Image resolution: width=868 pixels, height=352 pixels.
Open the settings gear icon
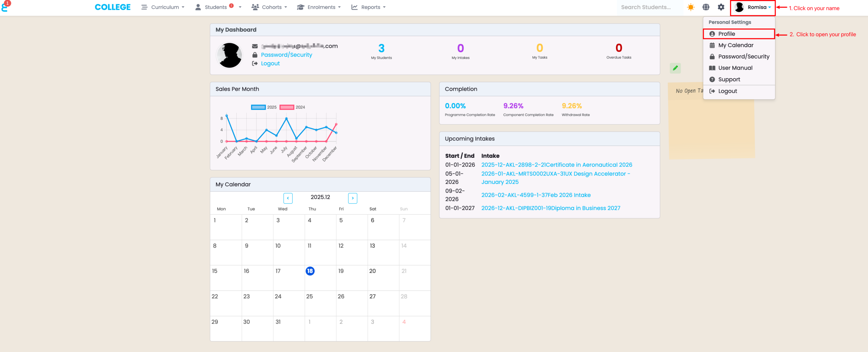coord(721,7)
